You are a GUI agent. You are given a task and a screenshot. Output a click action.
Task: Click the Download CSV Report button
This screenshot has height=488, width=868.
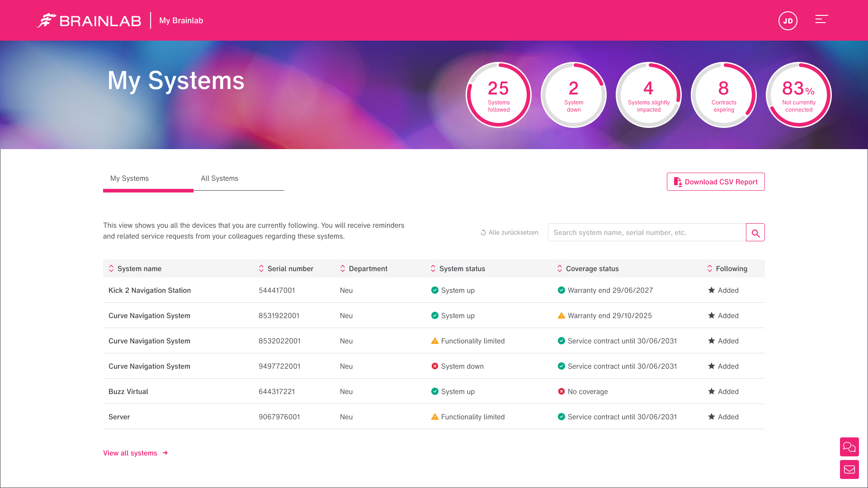tap(716, 182)
